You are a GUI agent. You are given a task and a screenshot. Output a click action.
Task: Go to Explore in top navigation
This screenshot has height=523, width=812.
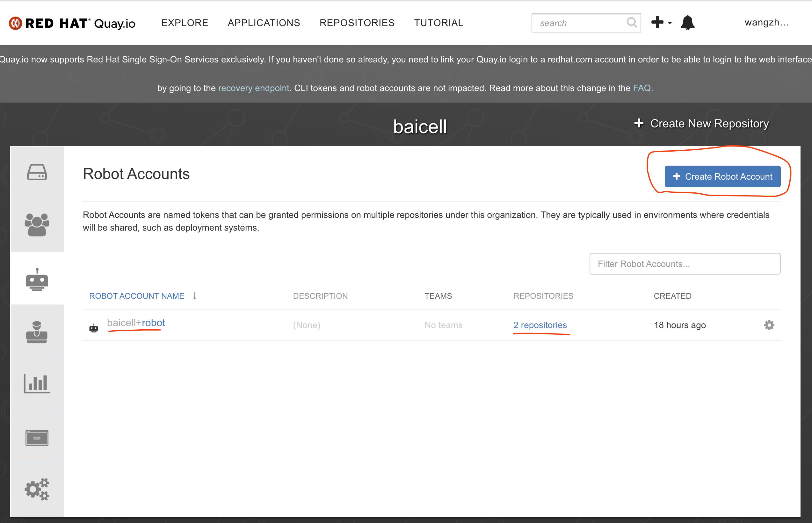[185, 23]
